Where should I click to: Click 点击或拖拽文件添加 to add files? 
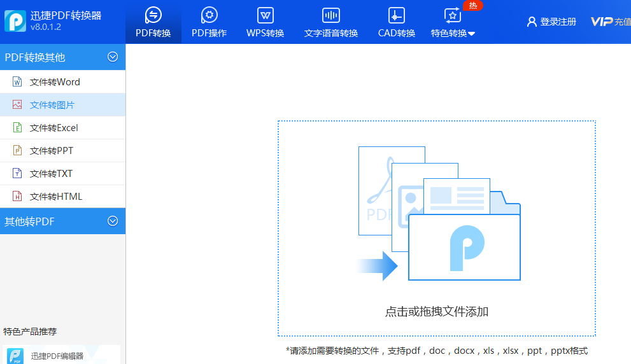437,312
